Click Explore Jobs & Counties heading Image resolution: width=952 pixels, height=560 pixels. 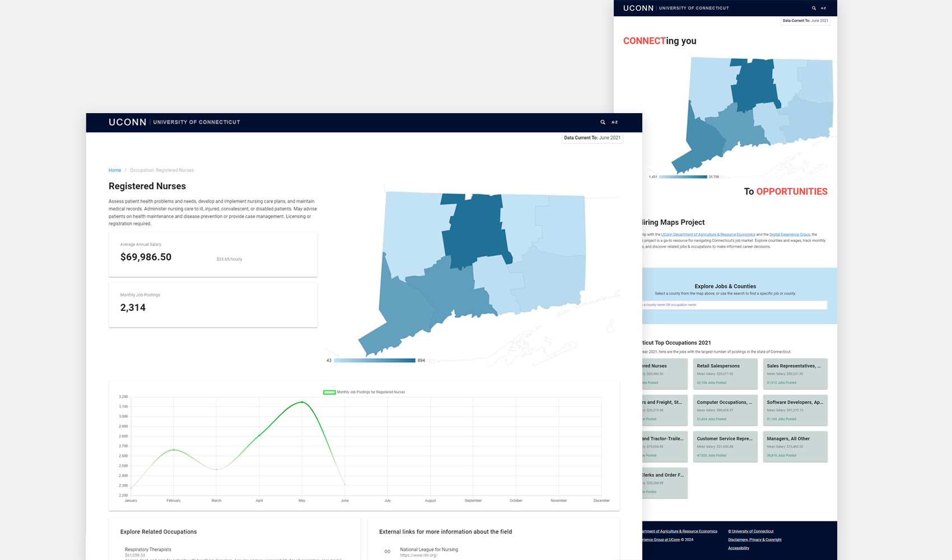tap(725, 286)
